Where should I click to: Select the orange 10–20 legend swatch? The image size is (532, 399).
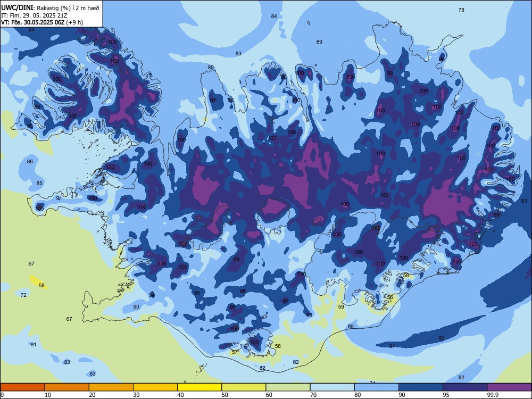click(67, 387)
